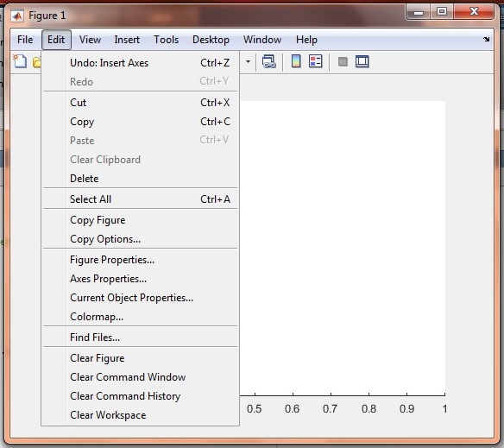This screenshot has height=448, width=504.
Task: Click the Open File folder icon
Action: coord(36,62)
